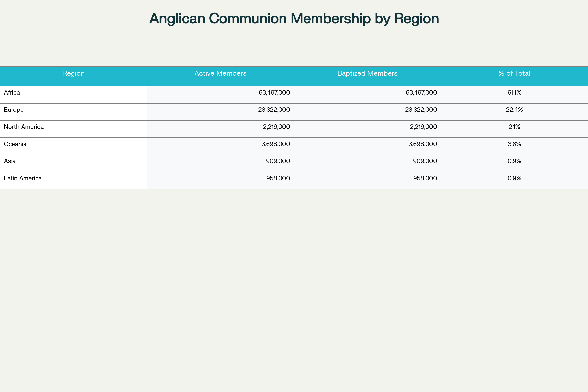Select the Africa region cell
Screen dimensions: 588x392
pos(12,93)
